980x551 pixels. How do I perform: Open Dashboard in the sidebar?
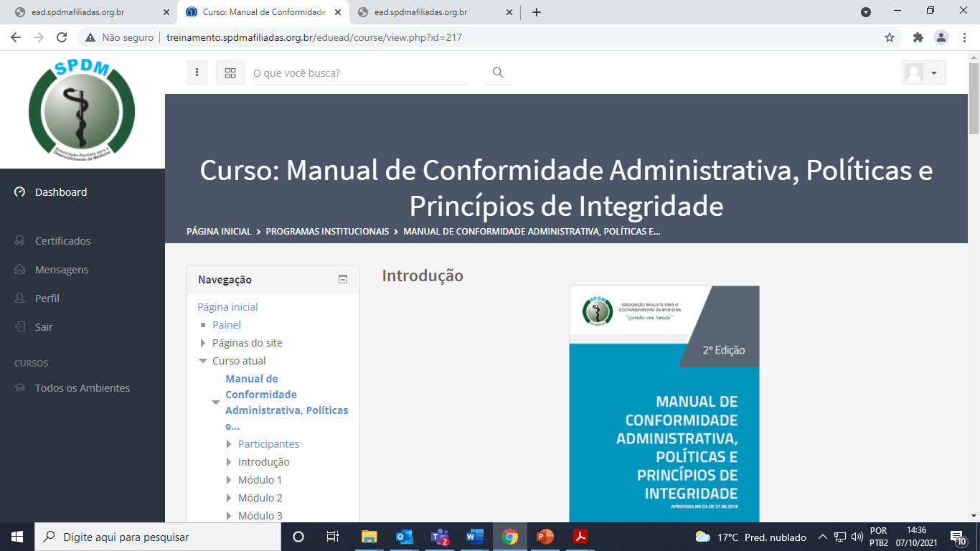click(x=61, y=192)
